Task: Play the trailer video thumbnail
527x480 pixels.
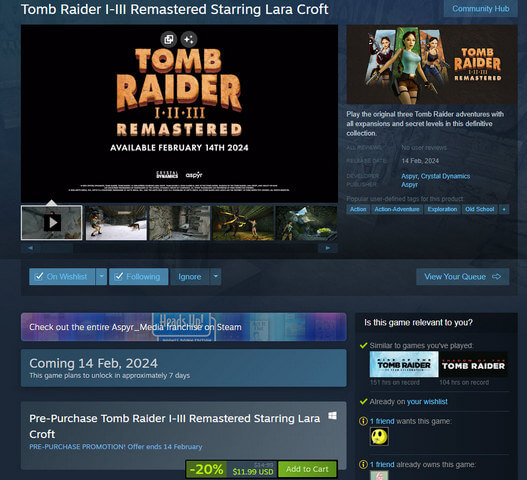Action: (51, 223)
